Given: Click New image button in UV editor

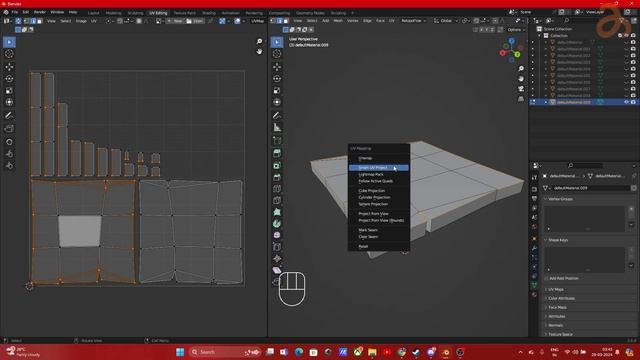Looking at the screenshot, I should point(175,21).
